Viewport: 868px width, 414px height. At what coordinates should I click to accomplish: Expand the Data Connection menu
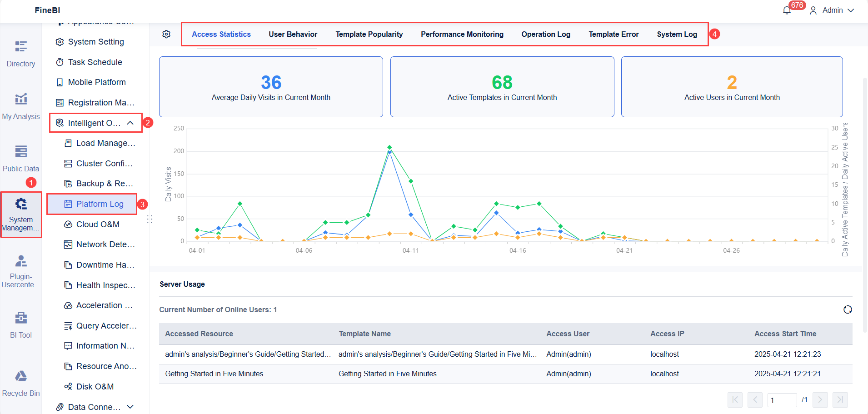131,407
